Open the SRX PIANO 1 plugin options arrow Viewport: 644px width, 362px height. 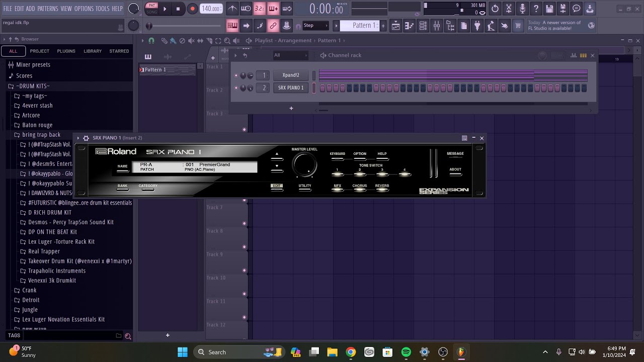(78, 138)
